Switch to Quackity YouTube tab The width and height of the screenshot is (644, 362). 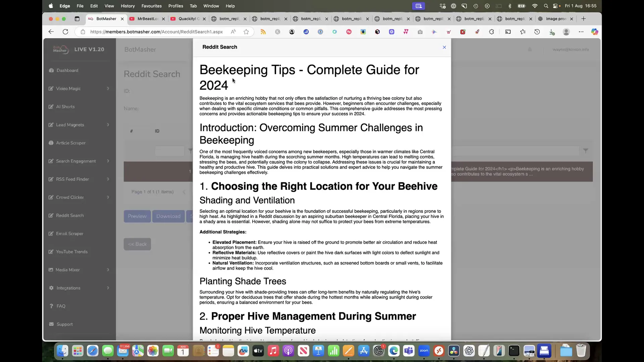pos(188,19)
